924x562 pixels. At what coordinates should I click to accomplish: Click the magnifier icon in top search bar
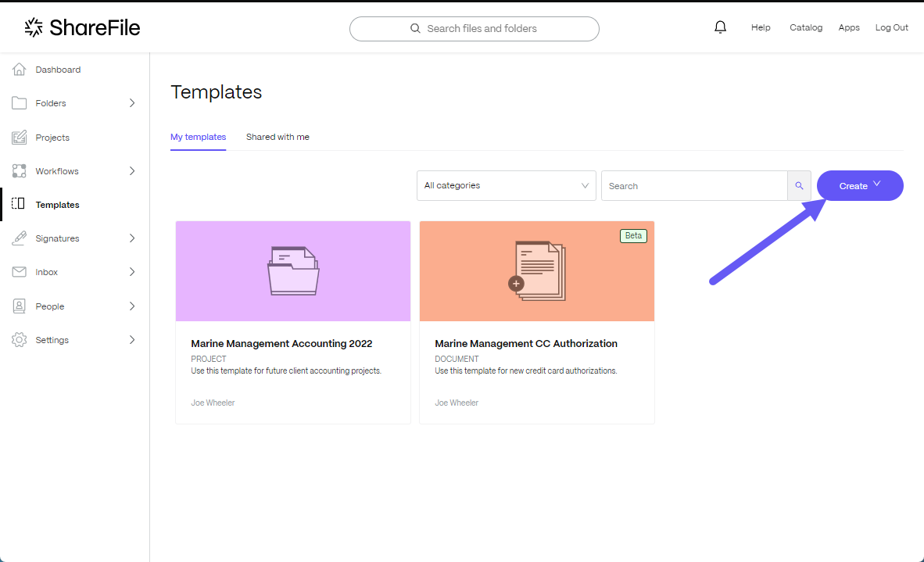pyautogui.click(x=415, y=28)
